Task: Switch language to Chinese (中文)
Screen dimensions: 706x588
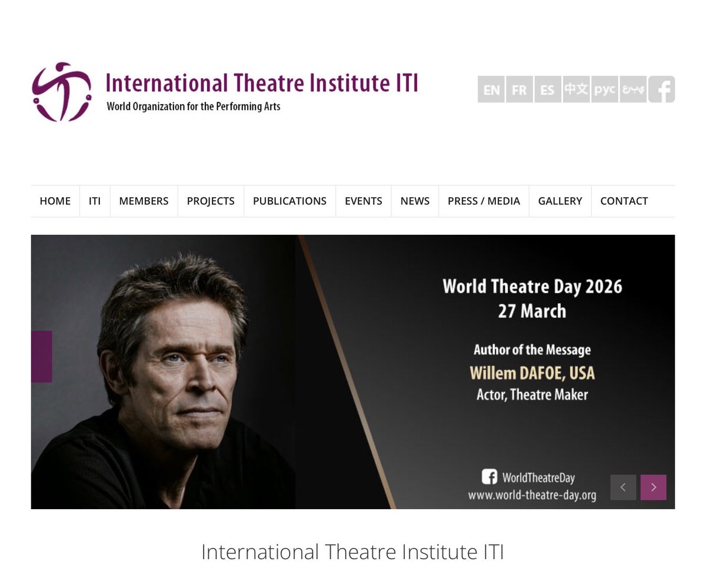Action: coord(576,89)
